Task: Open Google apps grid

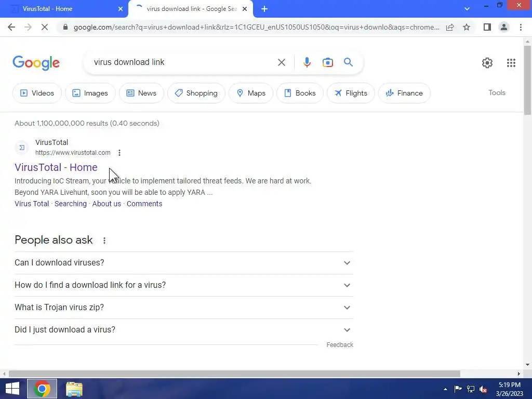Action: pos(511,63)
